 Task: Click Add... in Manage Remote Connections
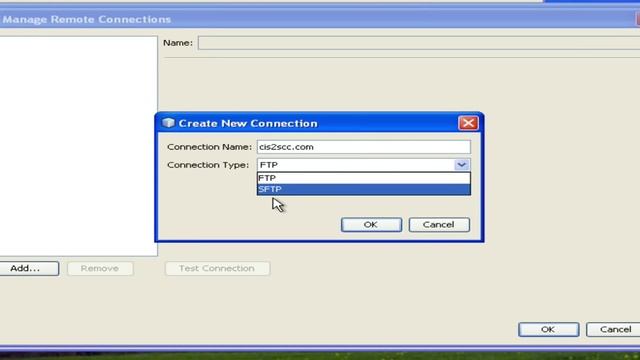29,269
